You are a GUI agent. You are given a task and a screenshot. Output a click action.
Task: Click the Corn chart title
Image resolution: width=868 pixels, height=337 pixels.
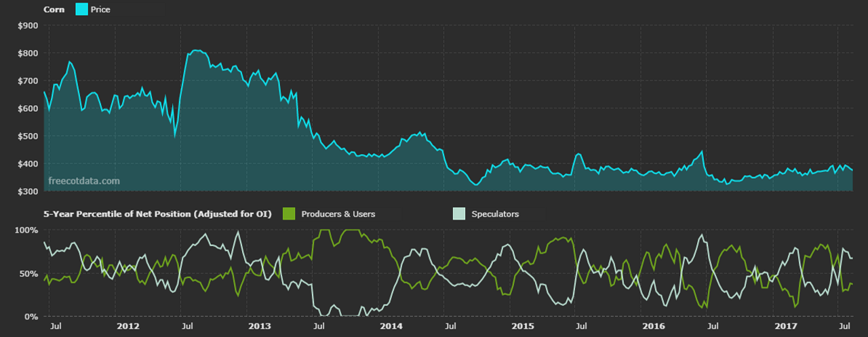pyautogui.click(x=54, y=9)
